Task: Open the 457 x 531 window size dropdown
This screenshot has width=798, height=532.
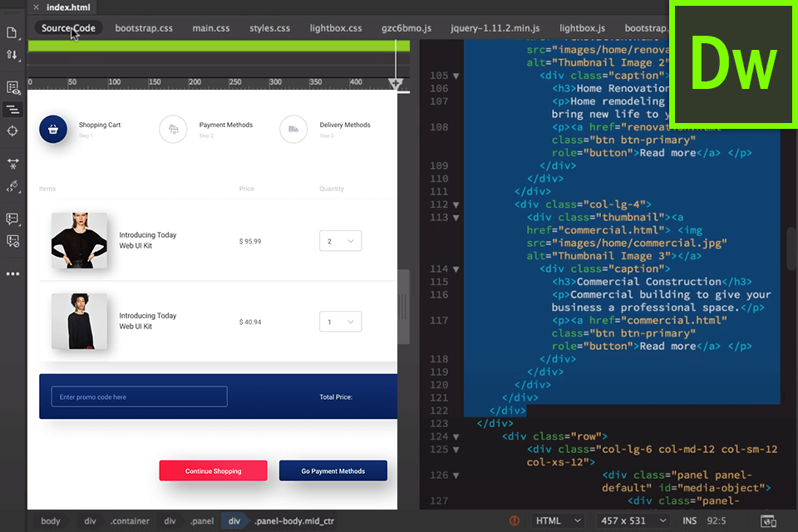Action: coord(633,520)
